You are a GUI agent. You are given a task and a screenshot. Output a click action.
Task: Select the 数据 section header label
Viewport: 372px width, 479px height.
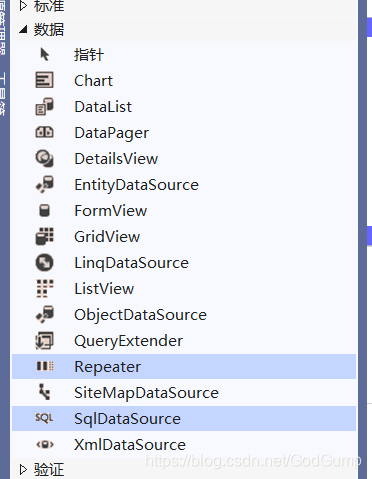tap(49, 29)
